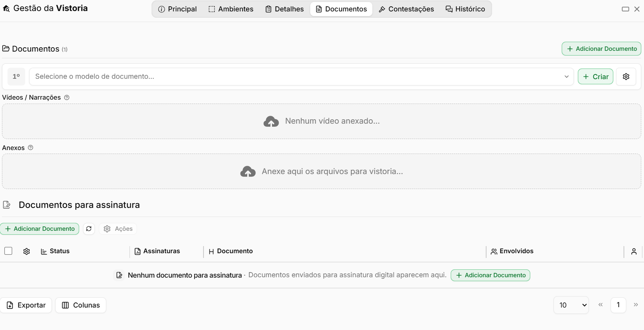Viewport: 644px width, 330px height.
Task: Click help icon next to Vídeos / Narrações
Action: [x=67, y=97]
